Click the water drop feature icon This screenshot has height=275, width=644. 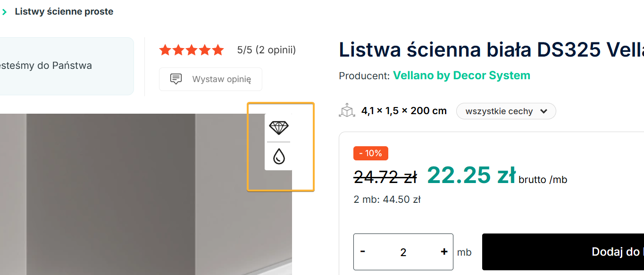279,156
